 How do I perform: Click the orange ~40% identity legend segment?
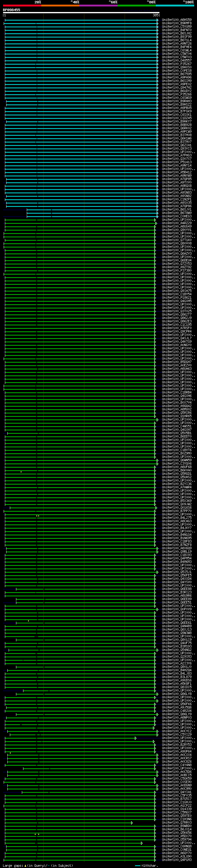tap(60, 6)
